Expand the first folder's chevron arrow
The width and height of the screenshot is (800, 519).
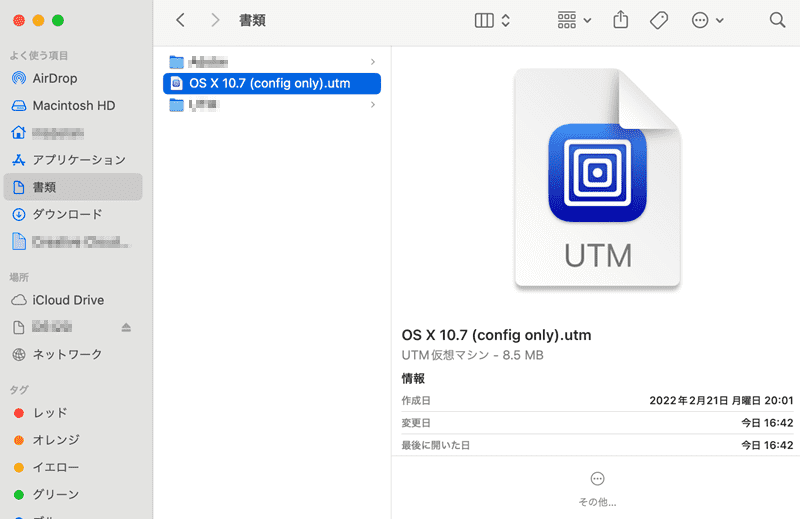(x=373, y=62)
